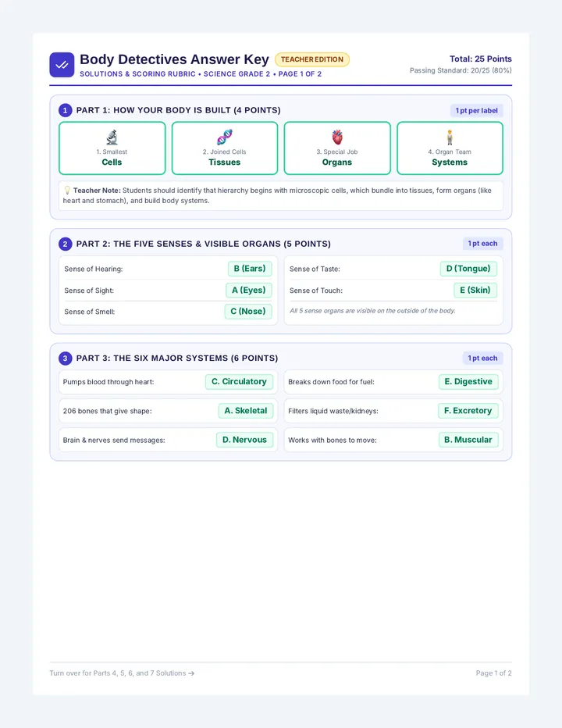The image size is (562, 728).
Task: Click the Part 1 number badge
Action: [65, 110]
